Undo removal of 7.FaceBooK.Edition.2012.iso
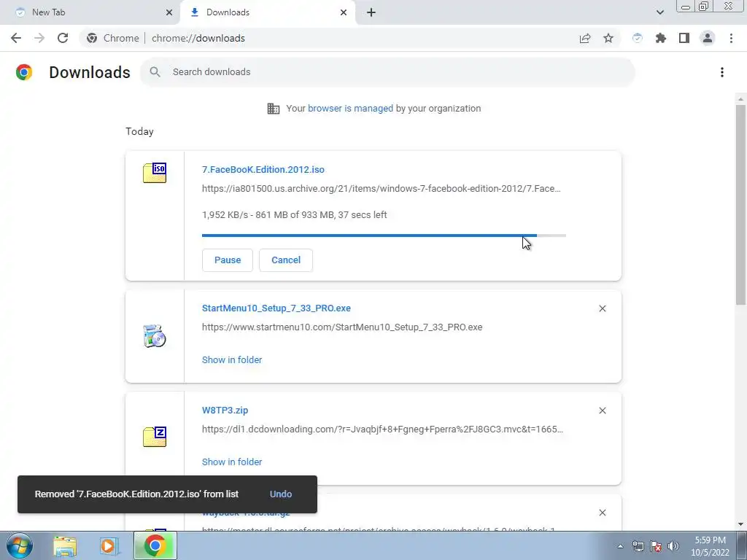Viewport: 747px width, 560px height. [x=281, y=494]
